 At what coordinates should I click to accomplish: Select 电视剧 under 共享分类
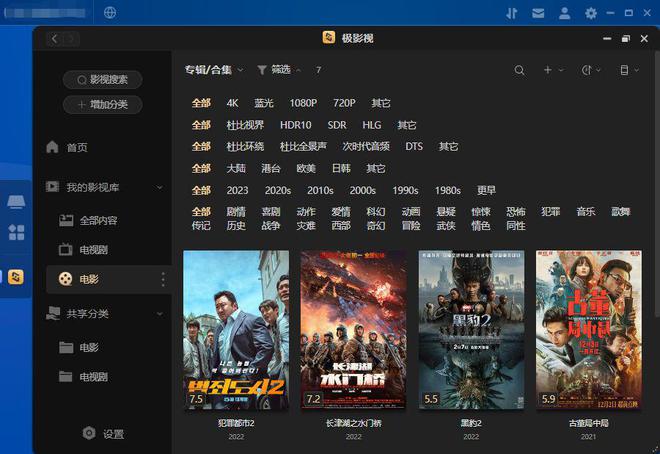(x=93, y=377)
